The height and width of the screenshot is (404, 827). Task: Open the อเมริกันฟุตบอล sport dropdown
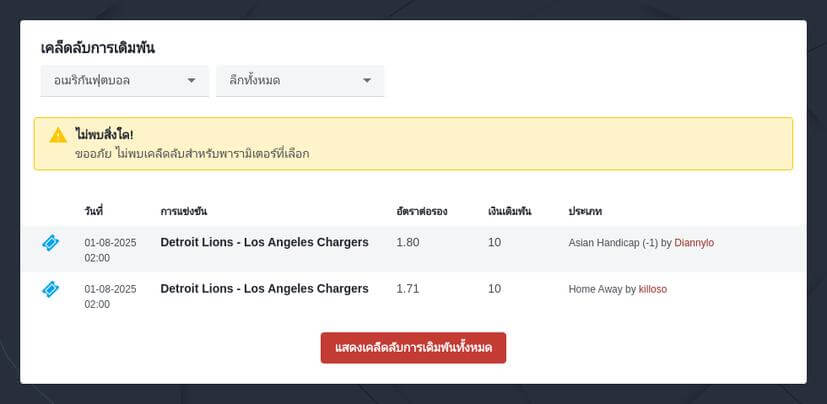coord(125,81)
